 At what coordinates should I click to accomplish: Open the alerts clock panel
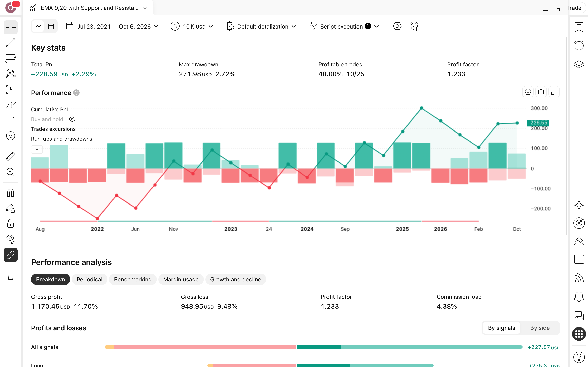point(579,45)
